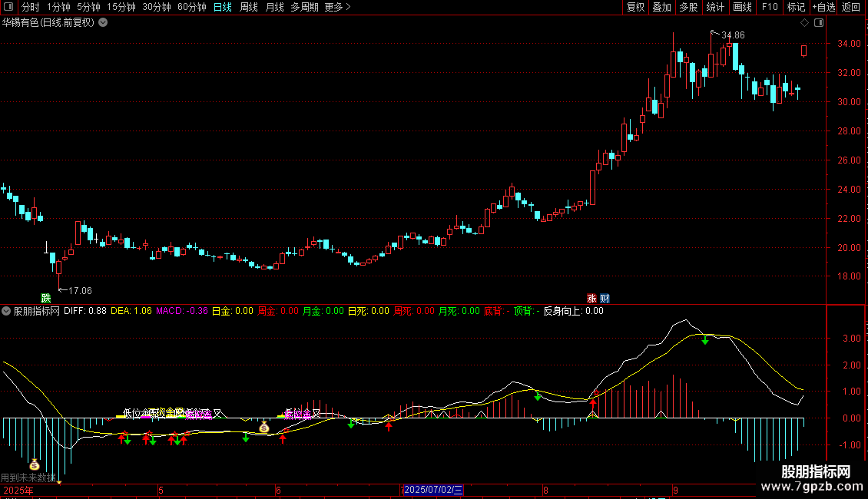Screen dimensions: 868x499
Task: Click money bag icon on MACD zero line
Action: (264, 427)
